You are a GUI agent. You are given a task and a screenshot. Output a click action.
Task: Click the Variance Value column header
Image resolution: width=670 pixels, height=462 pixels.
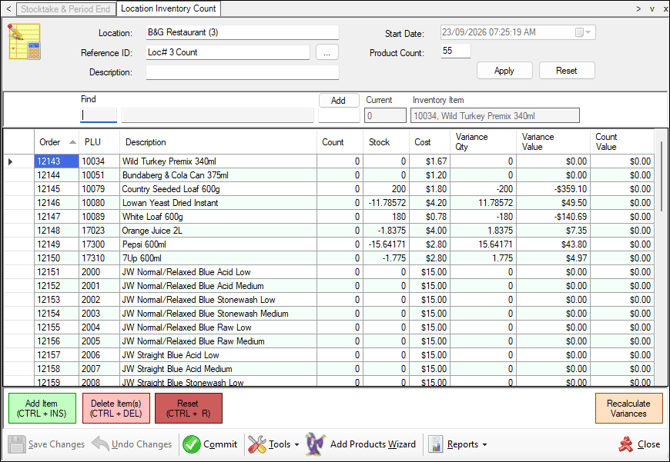coord(553,142)
